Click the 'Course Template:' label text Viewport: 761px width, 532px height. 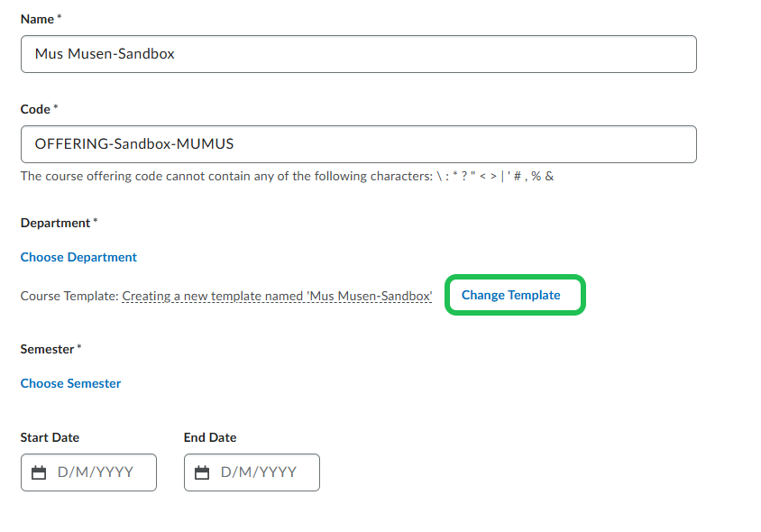69,296
